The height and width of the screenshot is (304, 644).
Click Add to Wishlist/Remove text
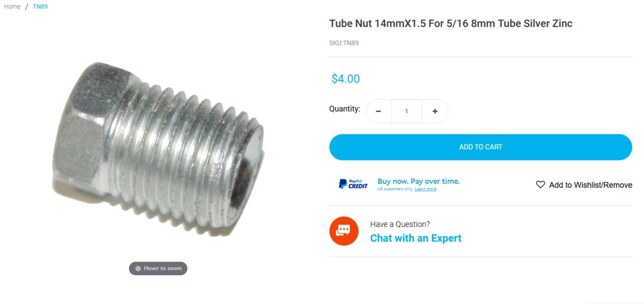(x=591, y=185)
